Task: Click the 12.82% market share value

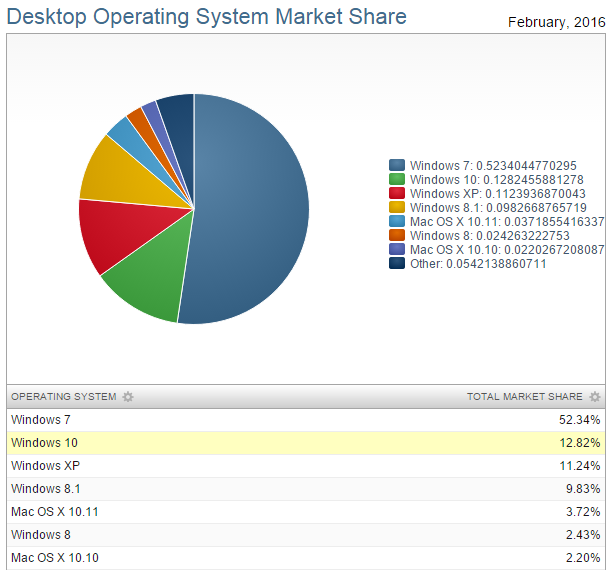Action: coord(580,443)
